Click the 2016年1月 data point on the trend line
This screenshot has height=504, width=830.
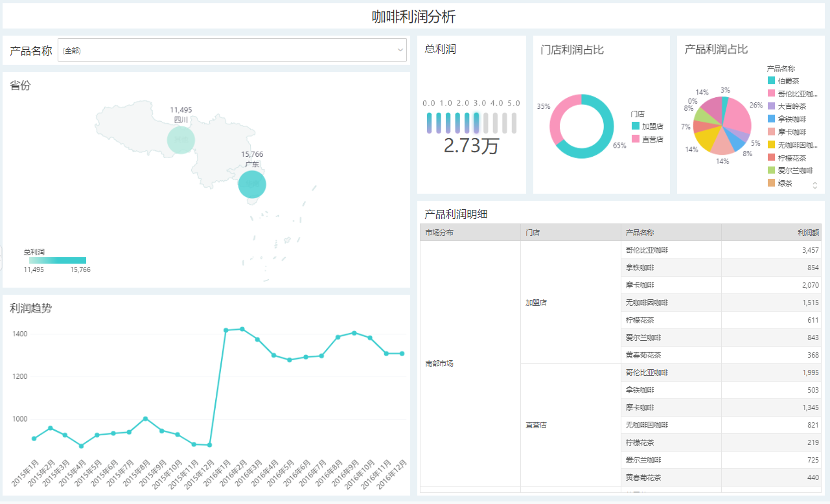pyautogui.click(x=226, y=330)
